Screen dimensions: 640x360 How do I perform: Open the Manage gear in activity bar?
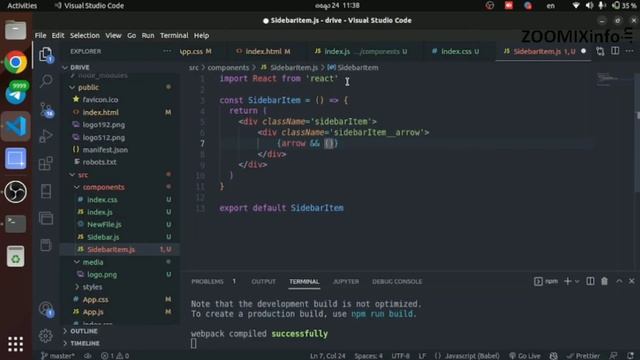click(46, 336)
